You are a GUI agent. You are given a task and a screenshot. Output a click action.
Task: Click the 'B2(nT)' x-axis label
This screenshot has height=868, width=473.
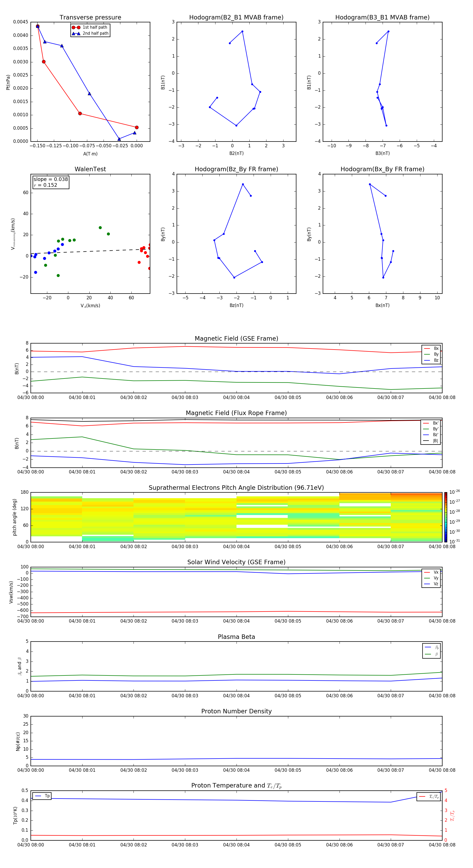coord(236,153)
